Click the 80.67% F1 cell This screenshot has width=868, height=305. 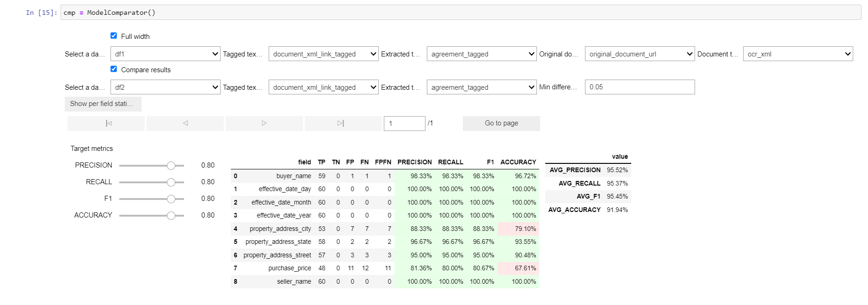click(482, 268)
